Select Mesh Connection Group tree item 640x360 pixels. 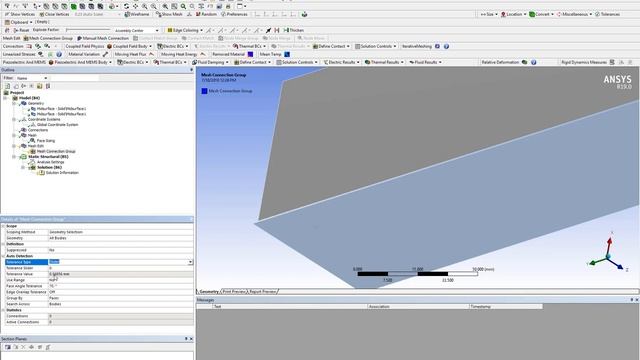point(56,151)
